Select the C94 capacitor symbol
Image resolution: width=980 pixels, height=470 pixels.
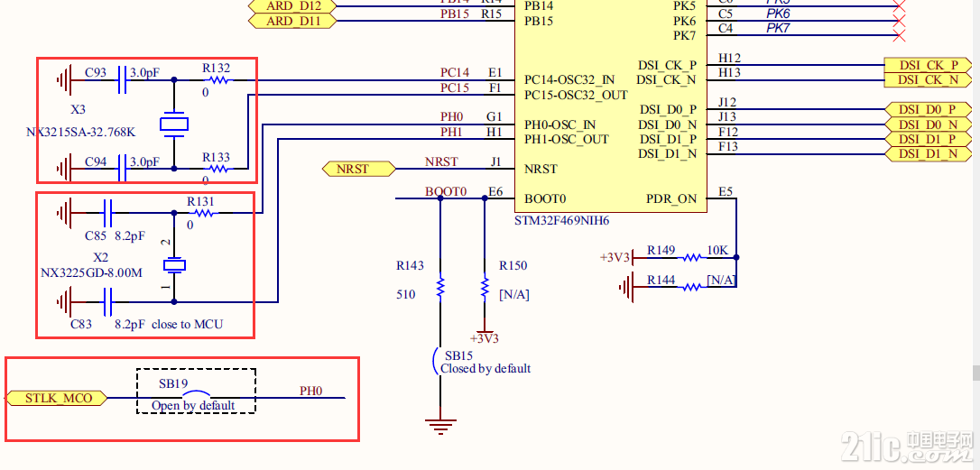coord(122,168)
